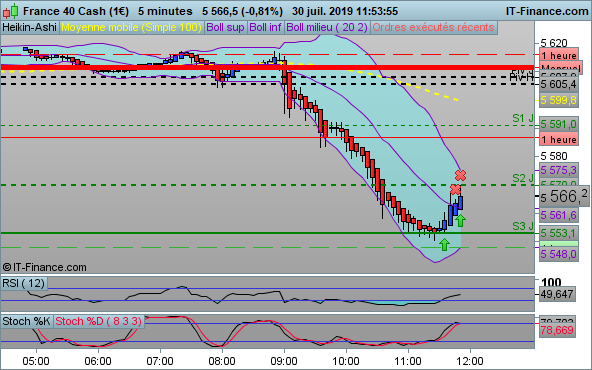This screenshot has width=592, height=370.
Task: Click the Stoch %D value 78,669
Action: pyautogui.click(x=557, y=330)
